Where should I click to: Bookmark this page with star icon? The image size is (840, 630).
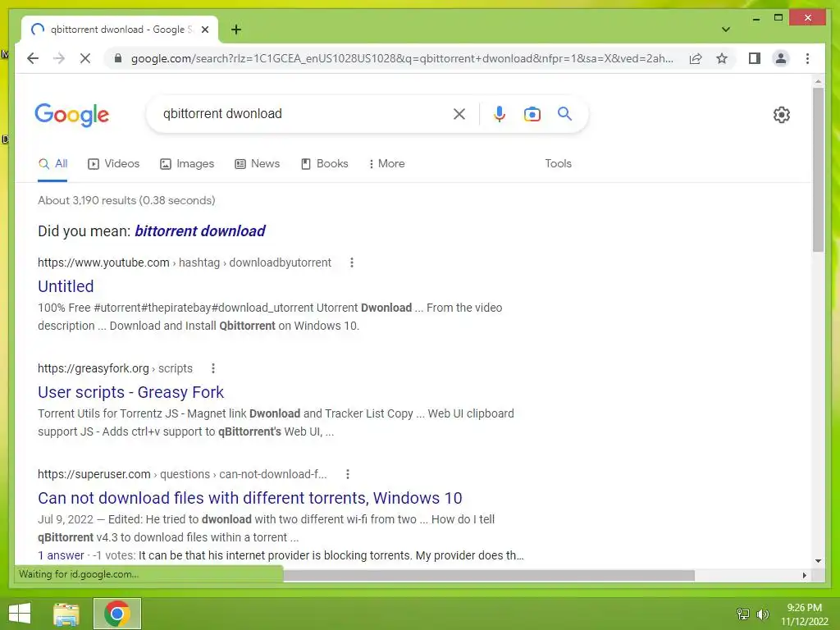click(x=722, y=58)
